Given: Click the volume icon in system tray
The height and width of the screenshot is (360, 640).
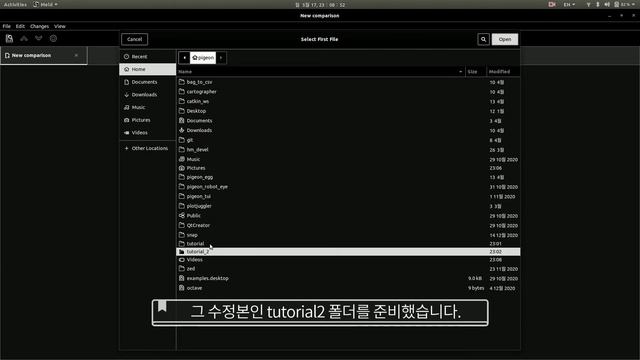Looking at the screenshot, I should pos(607,4).
